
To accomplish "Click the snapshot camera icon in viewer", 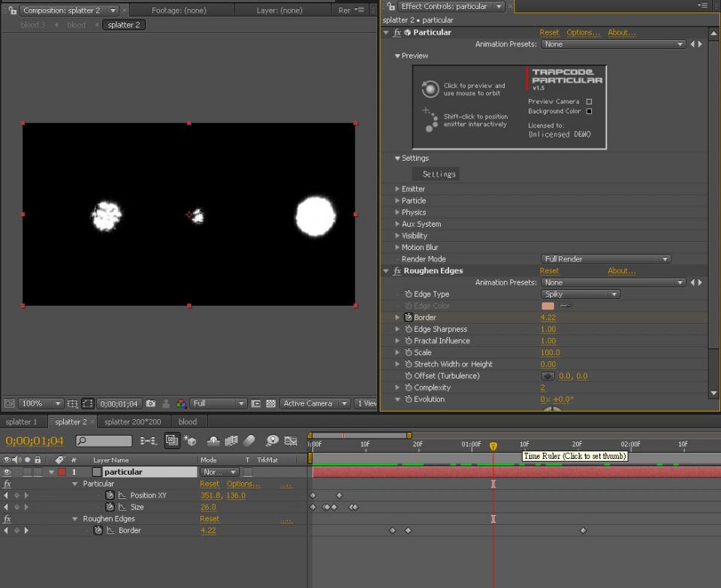I will pyautogui.click(x=151, y=403).
